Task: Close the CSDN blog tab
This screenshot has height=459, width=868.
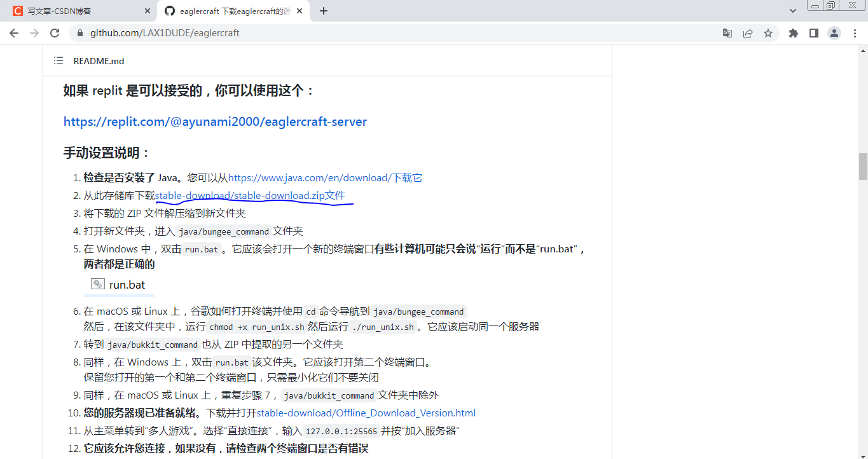Action: [147, 11]
